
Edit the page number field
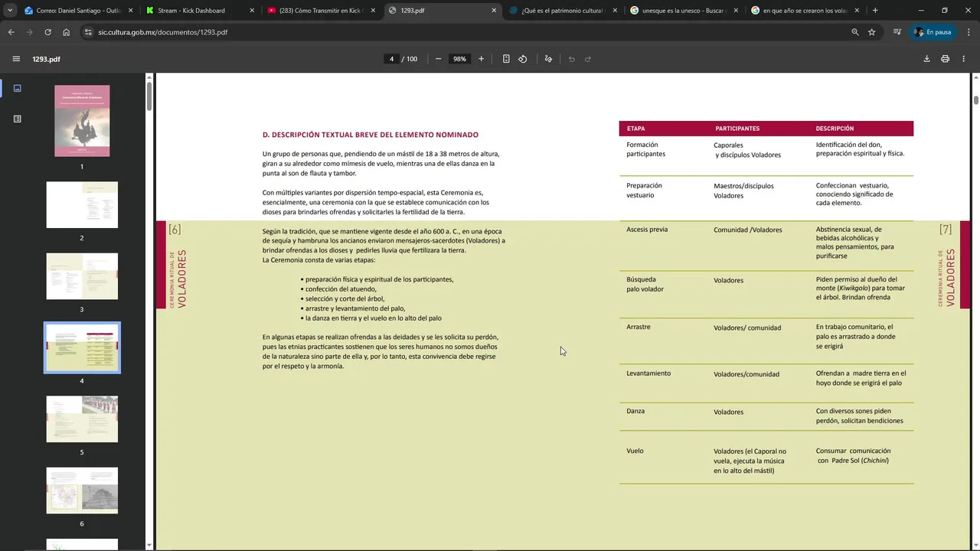[x=391, y=59]
